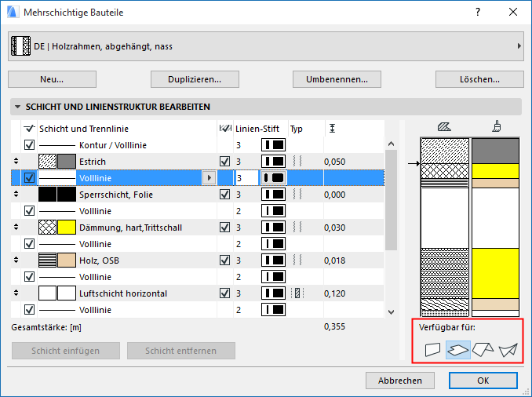The height and width of the screenshot is (397, 532).
Task: Uncheck the highlighted Volllinie row checkbox
Action: [x=30, y=178]
